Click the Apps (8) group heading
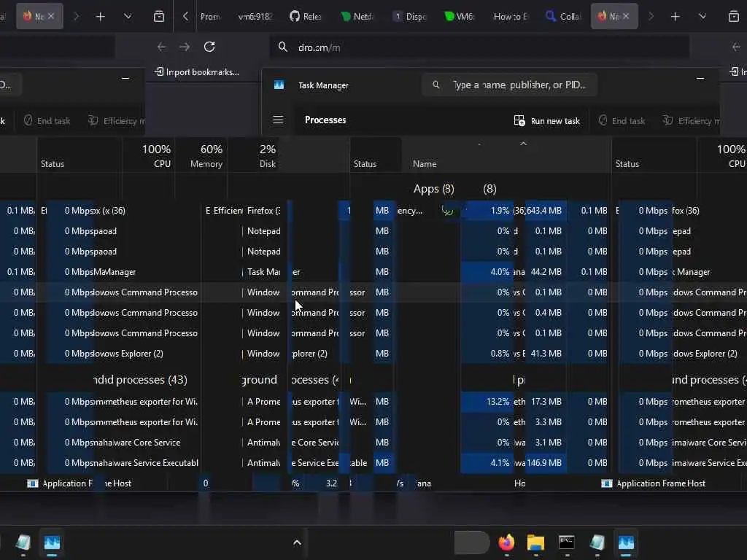 click(433, 189)
